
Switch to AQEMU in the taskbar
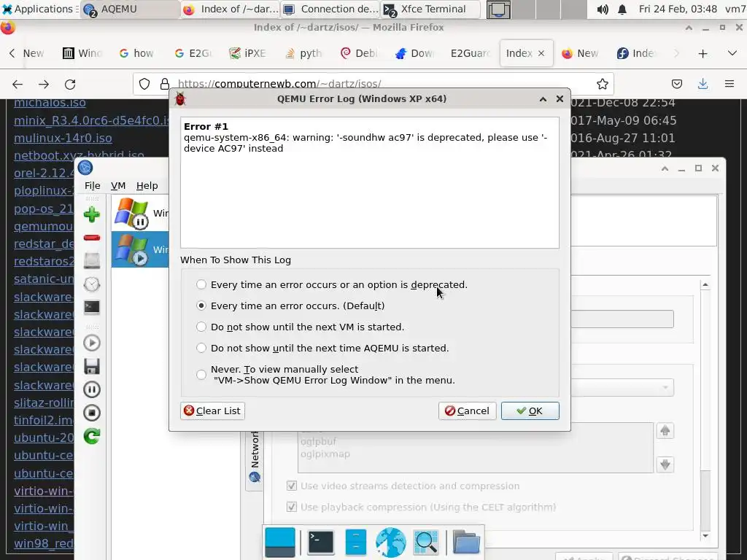tap(128, 9)
